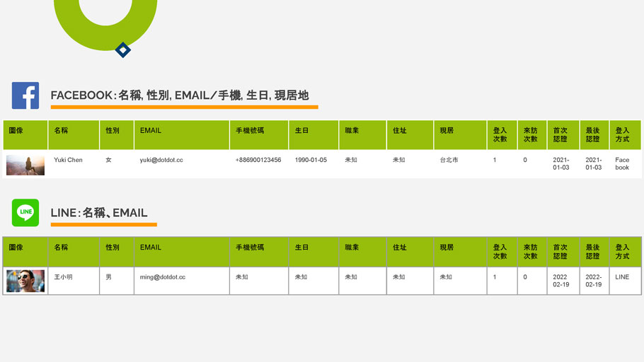Click the blue diamond marker icon

pyautogui.click(x=123, y=50)
